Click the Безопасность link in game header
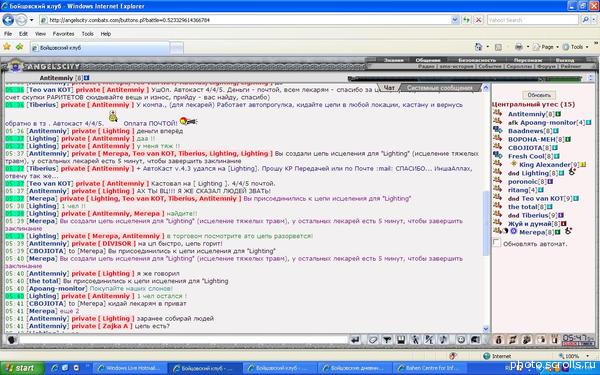 click(477, 60)
